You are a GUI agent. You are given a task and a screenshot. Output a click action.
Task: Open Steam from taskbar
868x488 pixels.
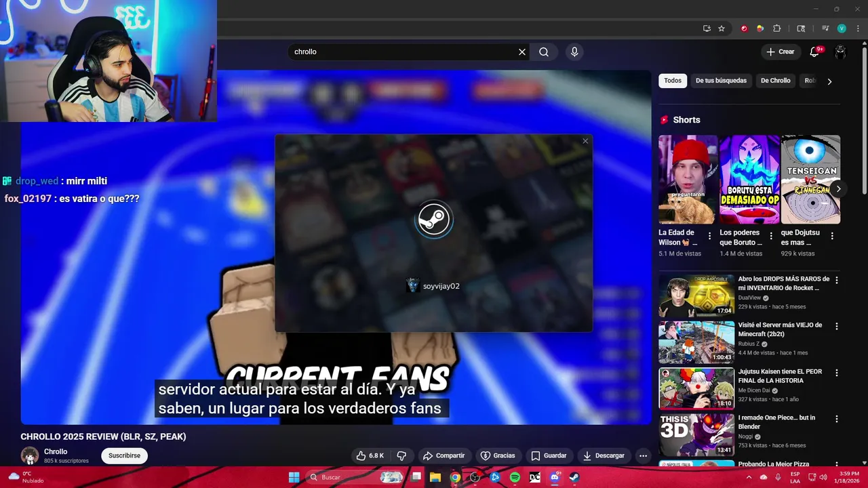(x=574, y=477)
